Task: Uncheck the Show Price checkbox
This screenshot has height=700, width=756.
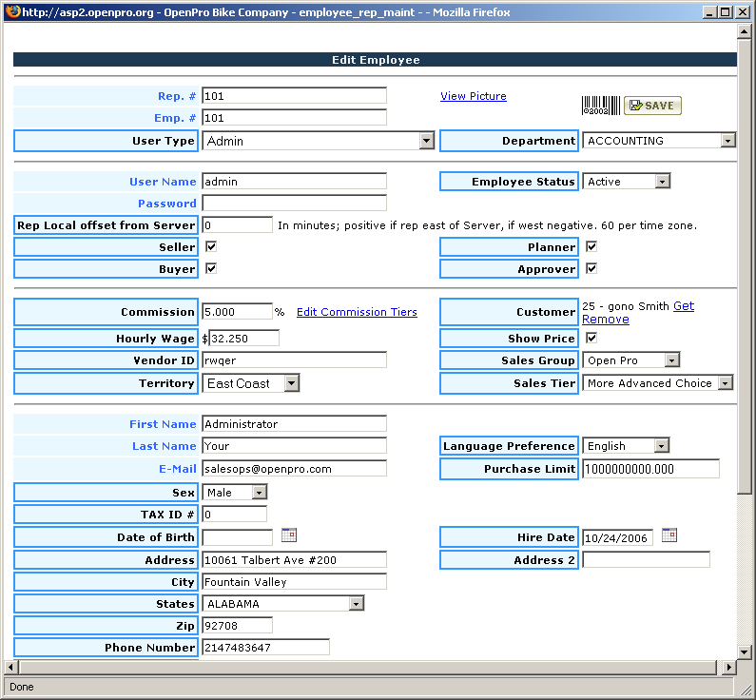Action: (x=591, y=338)
